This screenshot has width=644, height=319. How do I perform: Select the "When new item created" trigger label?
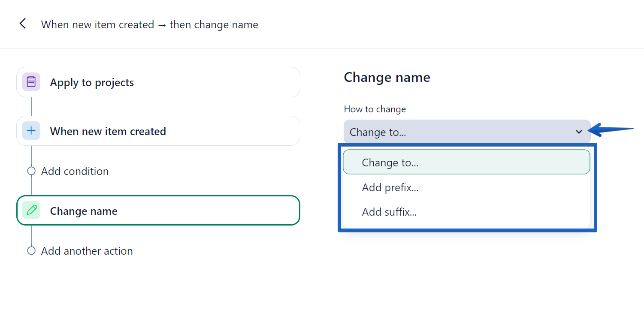(108, 131)
